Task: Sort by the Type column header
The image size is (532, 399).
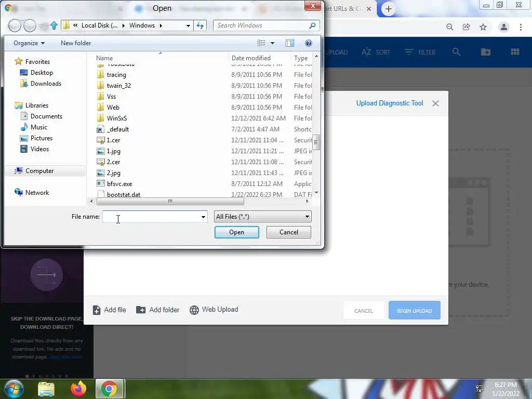Action: [302, 58]
